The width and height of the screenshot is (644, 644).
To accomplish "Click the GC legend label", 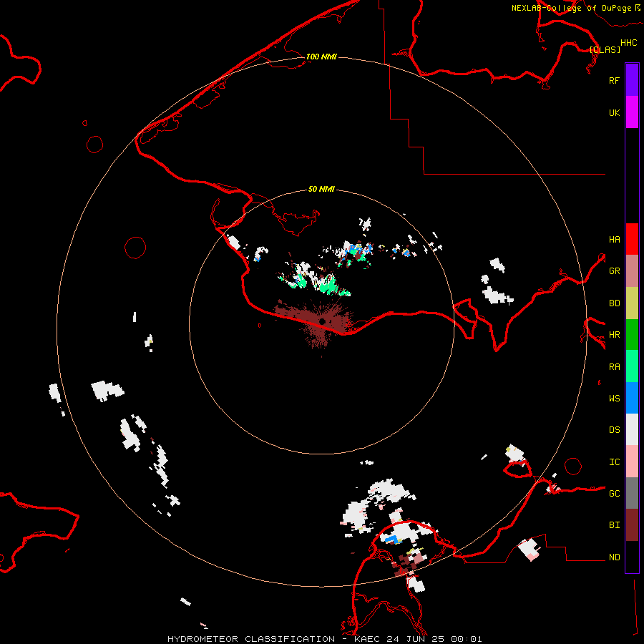I will coord(614,493).
